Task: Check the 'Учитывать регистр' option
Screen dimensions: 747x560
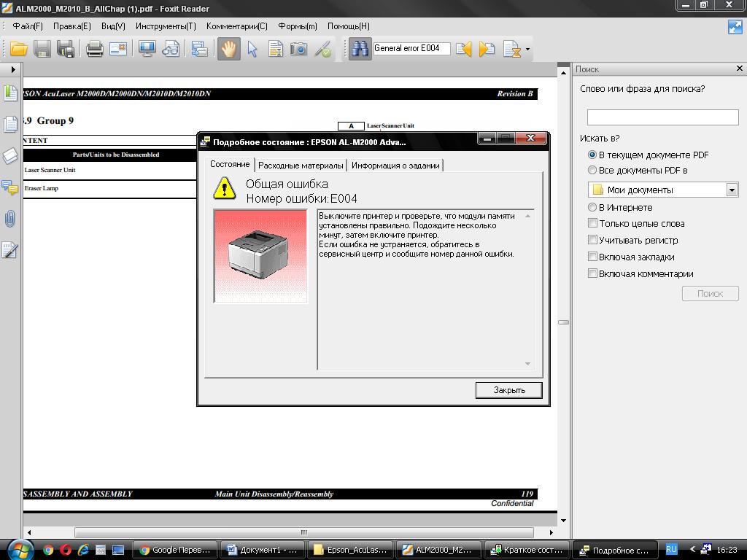Action: point(592,240)
